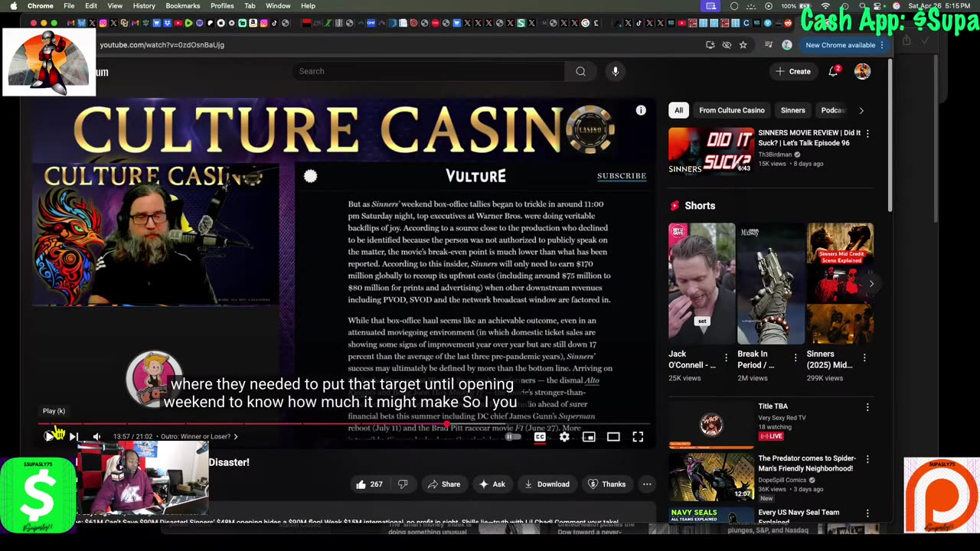The image size is (980, 551).
Task: Open options for Jack O'Connell short
Action: tap(726, 357)
